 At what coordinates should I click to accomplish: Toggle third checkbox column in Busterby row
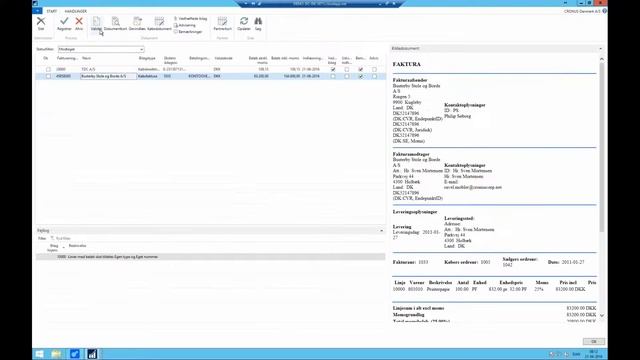pos(347,76)
